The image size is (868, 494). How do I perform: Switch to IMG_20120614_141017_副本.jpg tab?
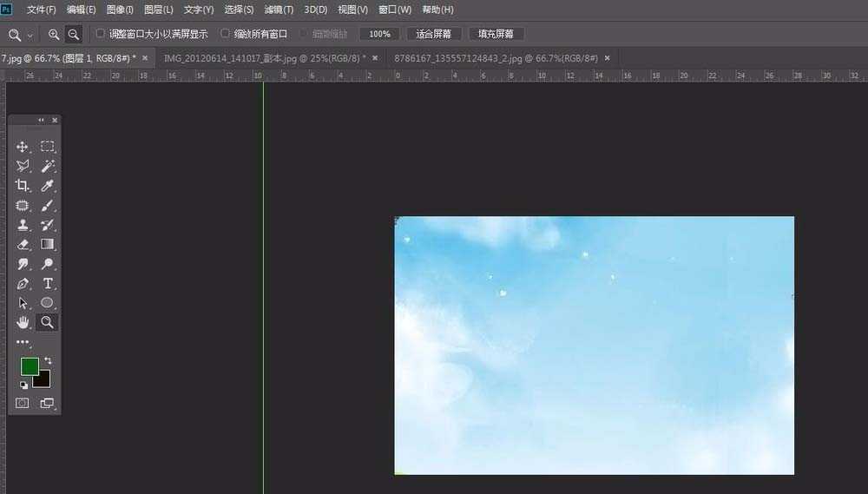click(265, 57)
